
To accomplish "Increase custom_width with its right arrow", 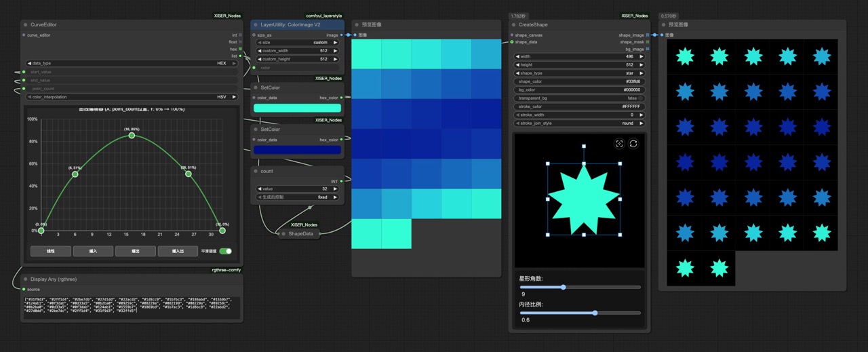I will click(x=335, y=50).
